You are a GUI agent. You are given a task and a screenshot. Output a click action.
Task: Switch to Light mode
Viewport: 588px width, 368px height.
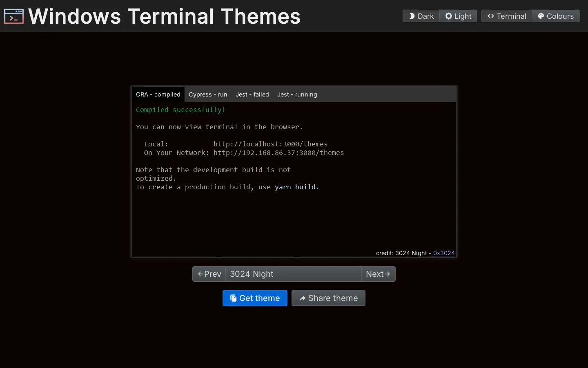(459, 16)
